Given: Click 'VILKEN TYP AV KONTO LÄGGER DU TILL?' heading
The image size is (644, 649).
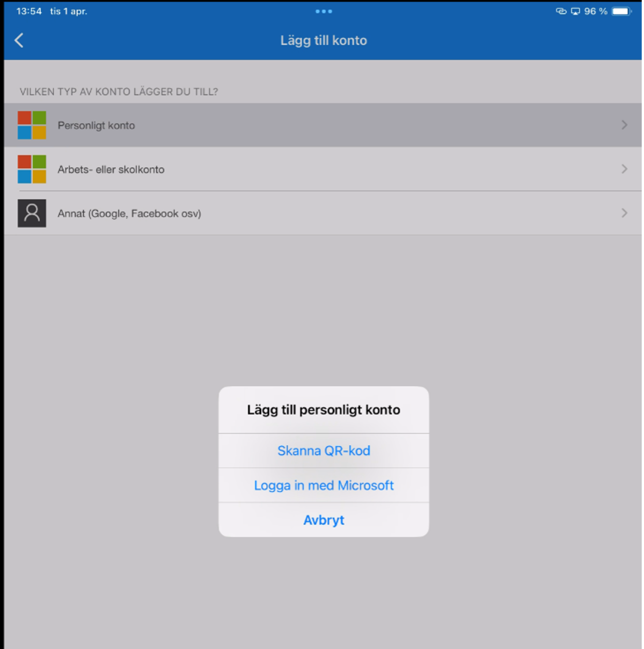Looking at the screenshot, I should click(119, 92).
